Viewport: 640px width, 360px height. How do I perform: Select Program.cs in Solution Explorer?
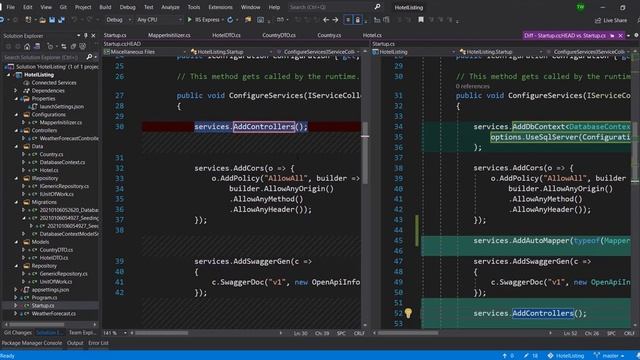44,298
